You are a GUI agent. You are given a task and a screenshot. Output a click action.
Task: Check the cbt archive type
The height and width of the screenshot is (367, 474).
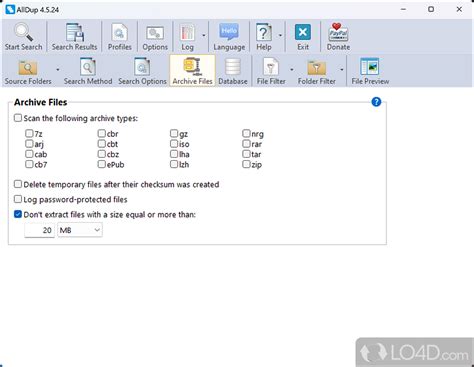[102, 144]
